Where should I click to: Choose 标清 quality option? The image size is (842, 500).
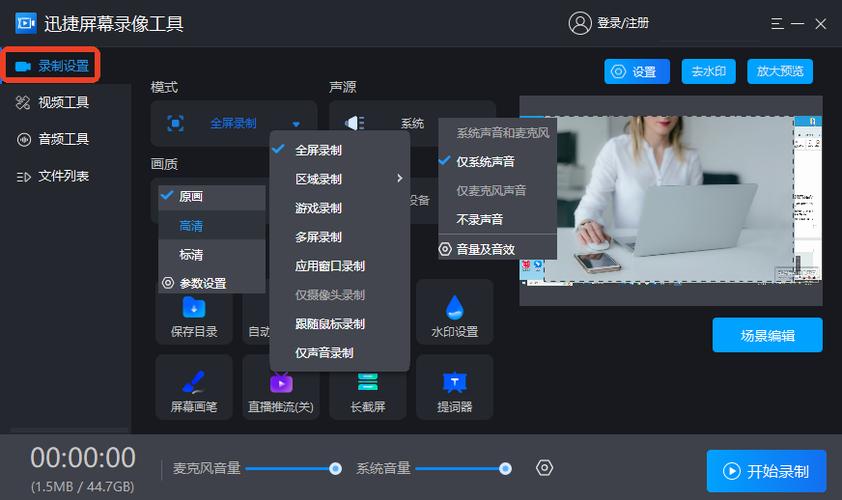pyautogui.click(x=212, y=255)
